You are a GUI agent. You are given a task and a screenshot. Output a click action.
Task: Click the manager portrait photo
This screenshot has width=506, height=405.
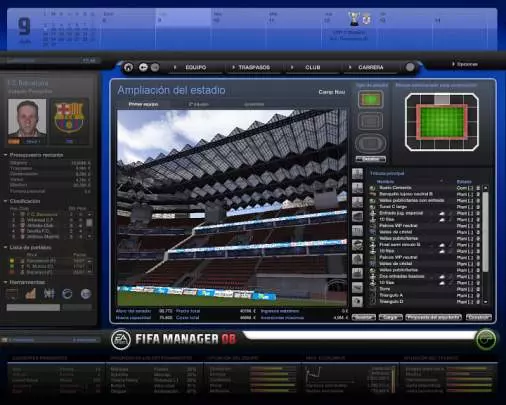click(x=27, y=118)
